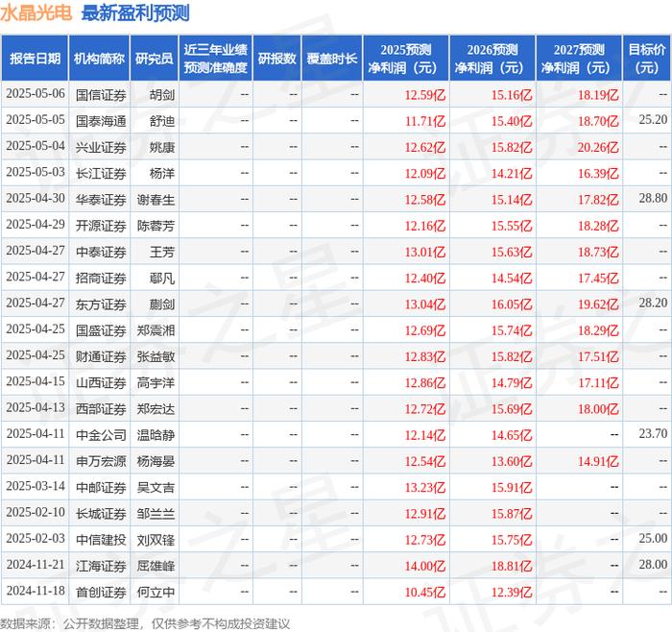
Task: Select the 长城证券 institution cell
Action: click(101, 513)
